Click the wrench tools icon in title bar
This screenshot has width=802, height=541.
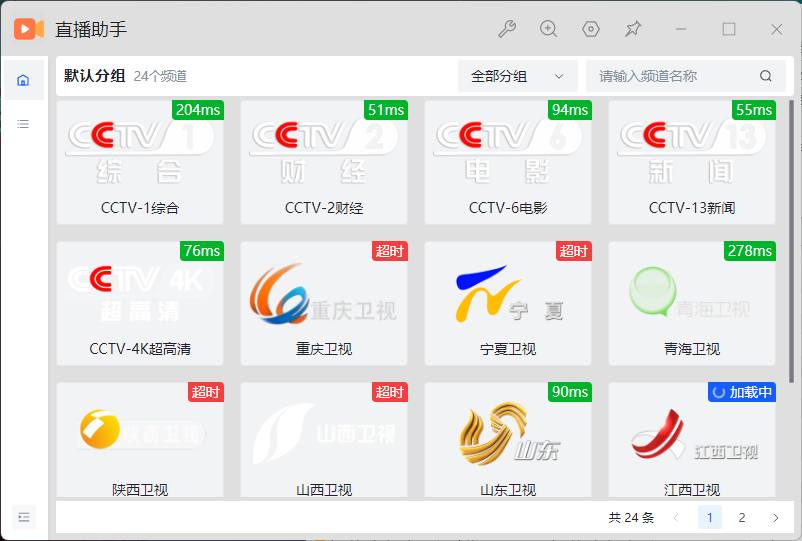(x=507, y=29)
